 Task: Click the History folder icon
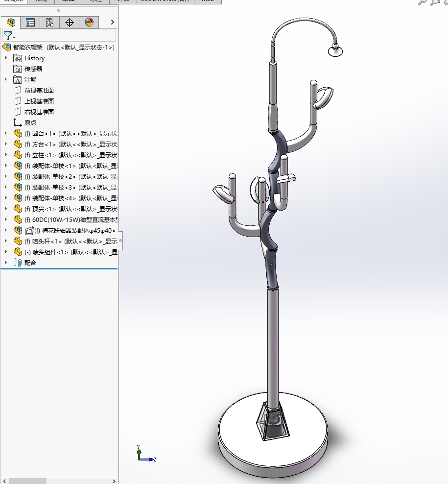tap(18, 58)
